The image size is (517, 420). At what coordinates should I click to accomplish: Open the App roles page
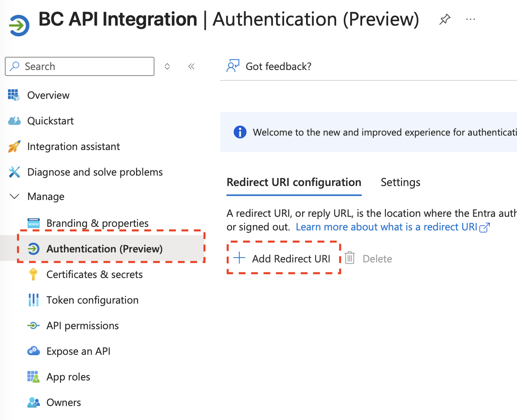pos(68,377)
